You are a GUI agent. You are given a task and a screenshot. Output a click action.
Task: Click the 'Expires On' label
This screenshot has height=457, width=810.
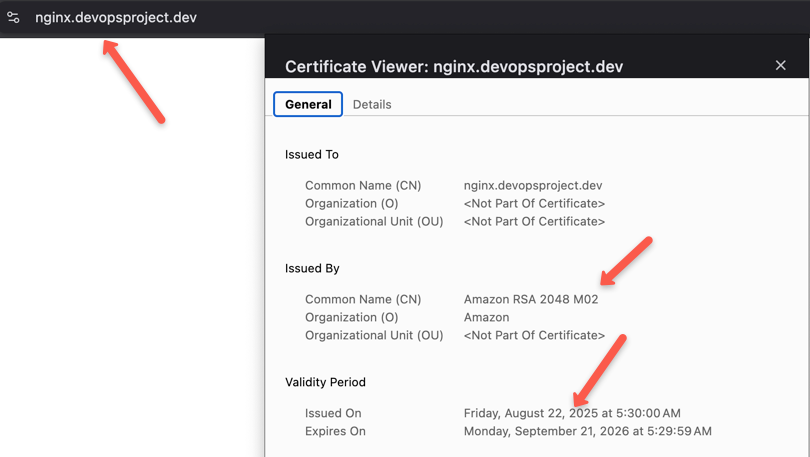click(335, 431)
